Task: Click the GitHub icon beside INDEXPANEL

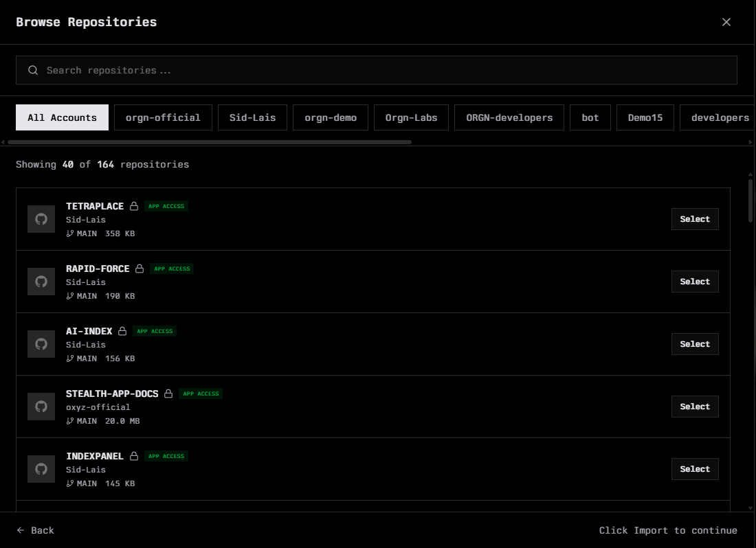Action: 41,469
